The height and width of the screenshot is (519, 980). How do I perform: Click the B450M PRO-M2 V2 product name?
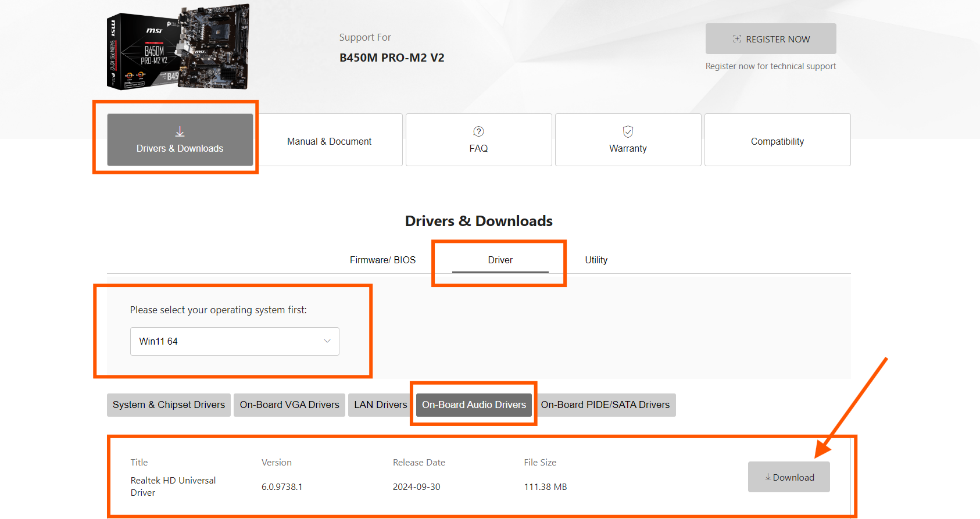pyautogui.click(x=392, y=58)
